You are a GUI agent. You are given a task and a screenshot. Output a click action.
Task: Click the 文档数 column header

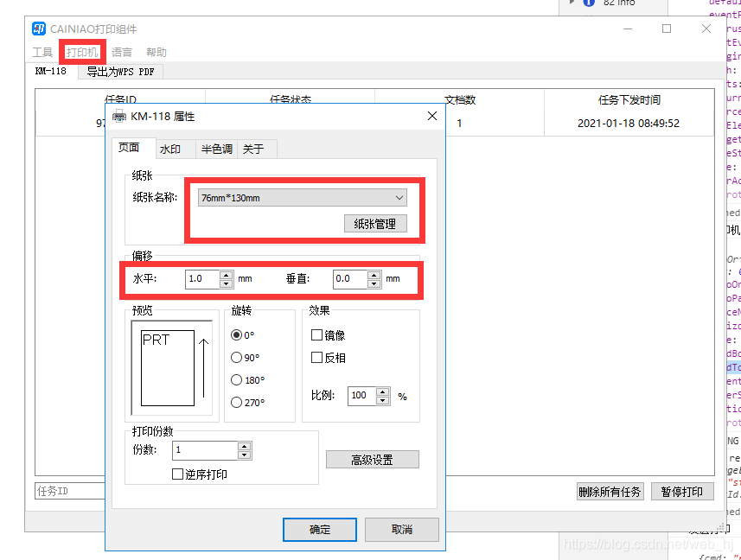[x=459, y=99]
